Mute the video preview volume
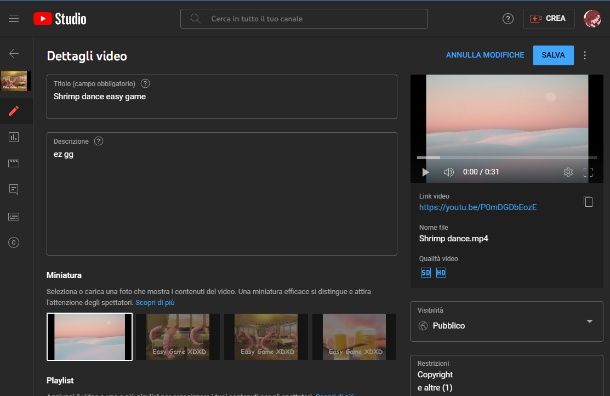The height and width of the screenshot is (396, 610). tap(448, 172)
